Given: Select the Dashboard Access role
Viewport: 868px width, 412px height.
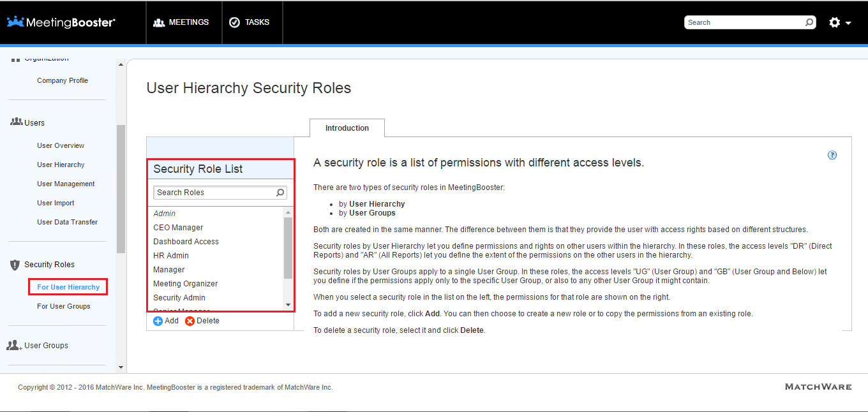Looking at the screenshot, I should tap(186, 242).
